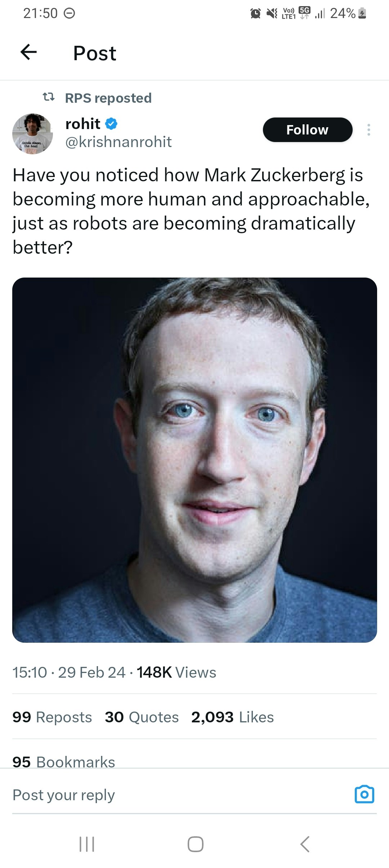This screenshot has height=868, width=389.
Task: Focus the Post your reply field
Action: 180,795
